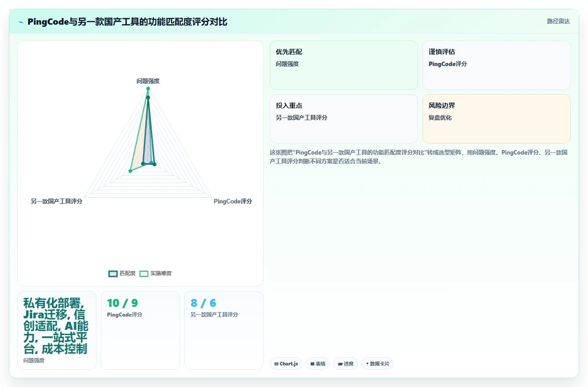The height and width of the screenshot is (387, 588).
Task: Toggle the 匹配度 legend entry
Action: pos(122,273)
